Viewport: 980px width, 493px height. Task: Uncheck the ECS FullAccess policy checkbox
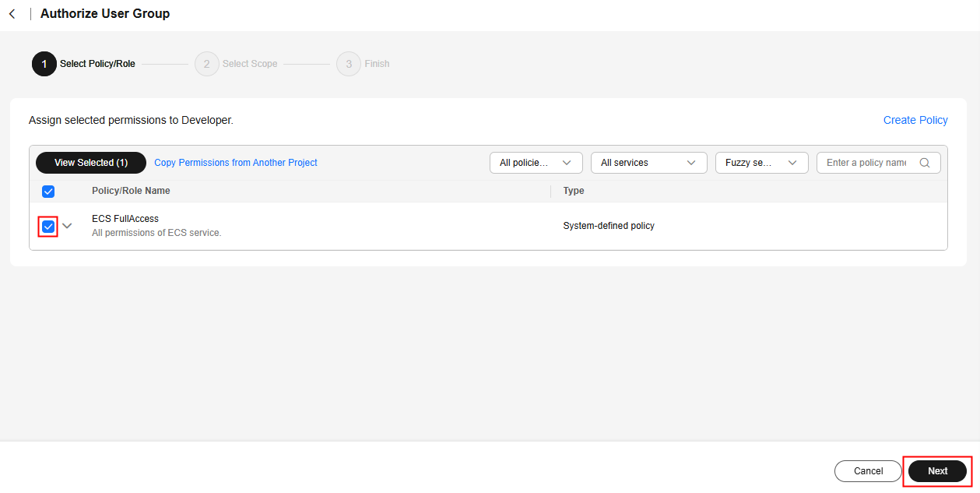[x=48, y=226]
